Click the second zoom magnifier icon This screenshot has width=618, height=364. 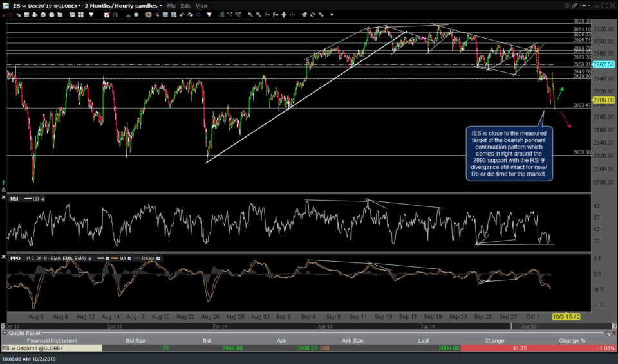coord(258,15)
